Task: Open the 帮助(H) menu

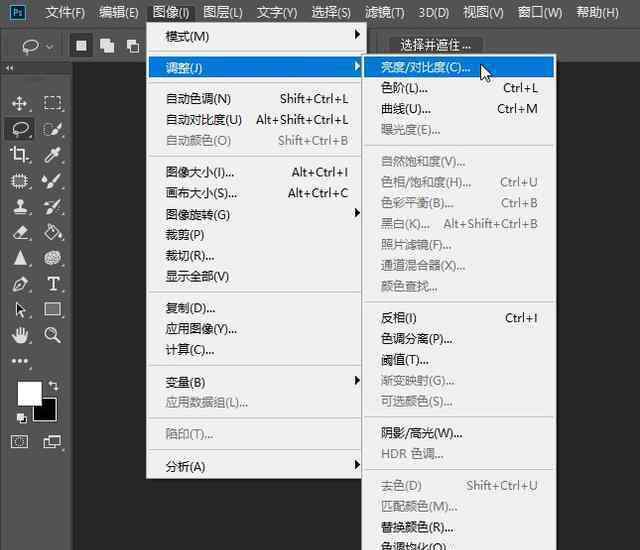Action: point(597,13)
